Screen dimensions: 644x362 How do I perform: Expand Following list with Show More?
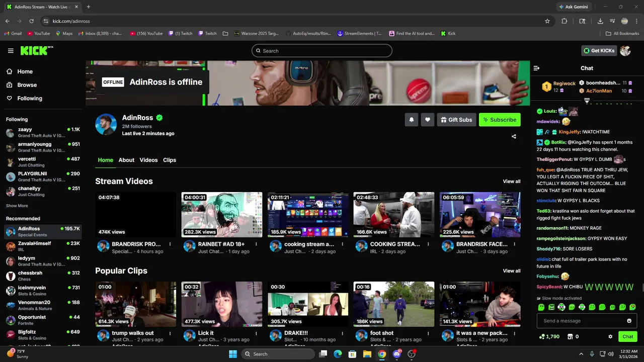click(x=17, y=206)
